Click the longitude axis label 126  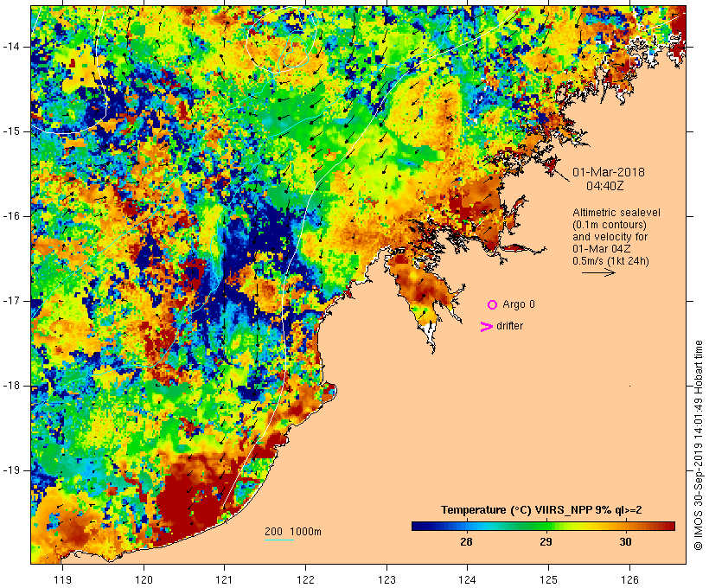(x=629, y=580)
